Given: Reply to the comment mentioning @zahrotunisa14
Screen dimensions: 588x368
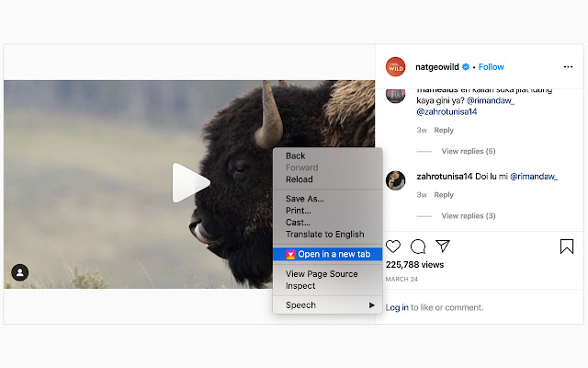Looking at the screenshot, I should [x=444, y=130].
